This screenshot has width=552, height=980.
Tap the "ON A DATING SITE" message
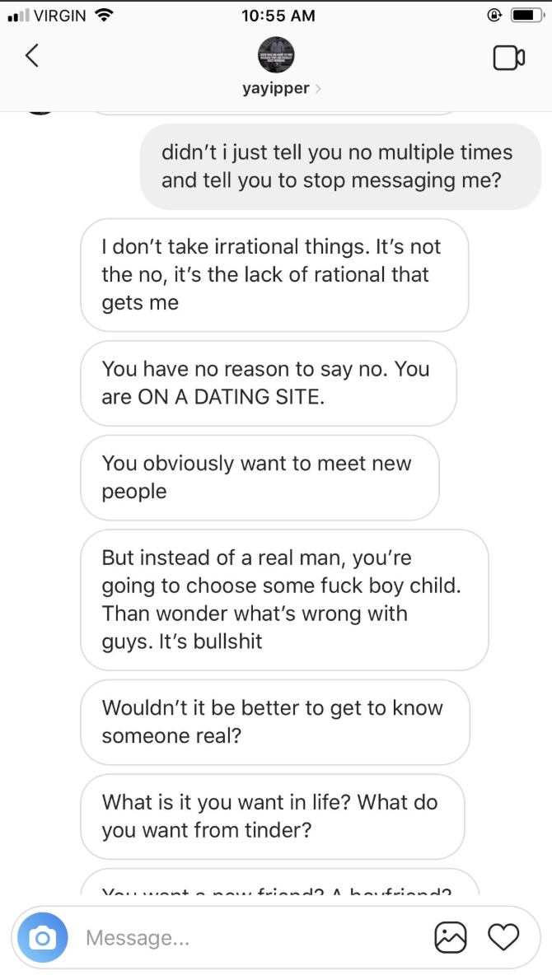coord(268,383)
